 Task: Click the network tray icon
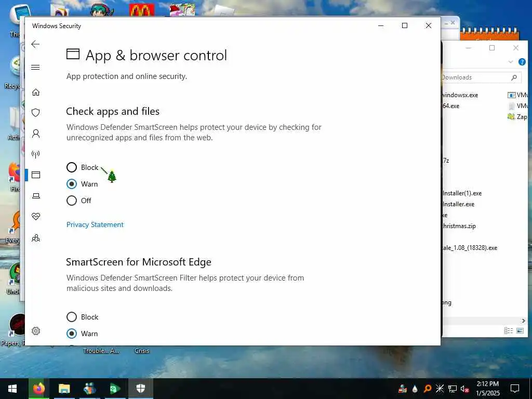click(452, 389)
